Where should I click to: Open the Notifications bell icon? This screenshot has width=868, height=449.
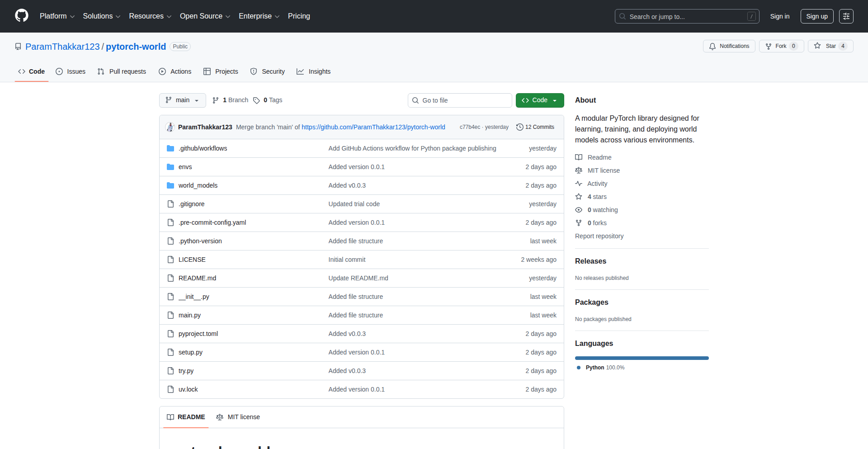[712, 46]
